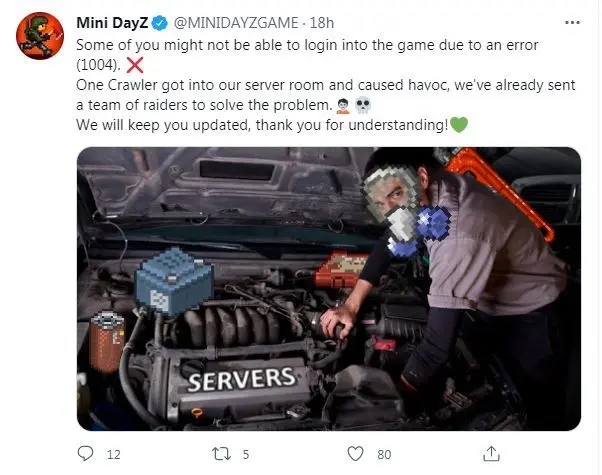Visit the @MINIDAYZGAME handle

tap(236, 23)
